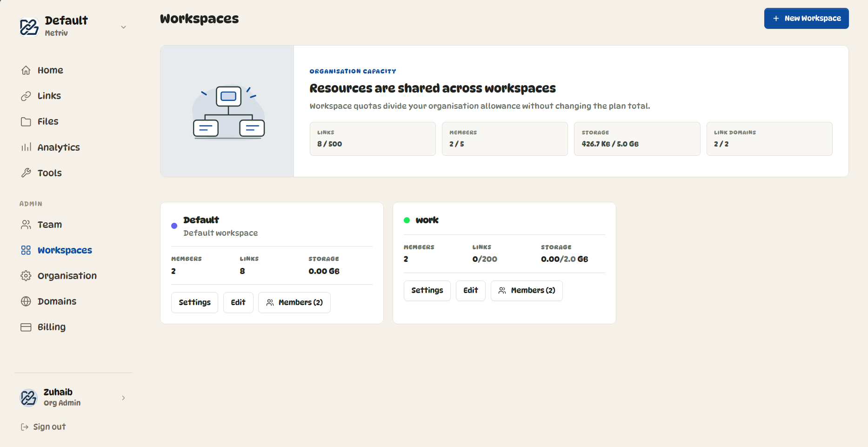
Task: Click the Billing card icon
Action: [26, 327]
